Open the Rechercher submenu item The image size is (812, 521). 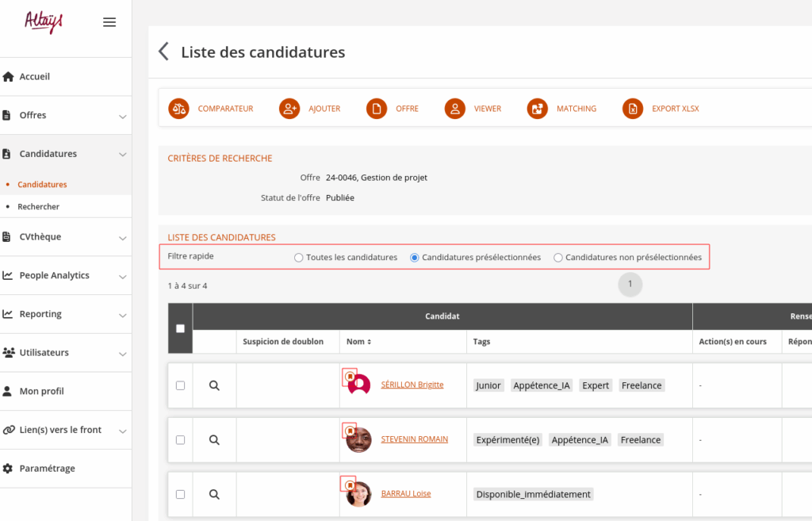[x=39, y=207]
